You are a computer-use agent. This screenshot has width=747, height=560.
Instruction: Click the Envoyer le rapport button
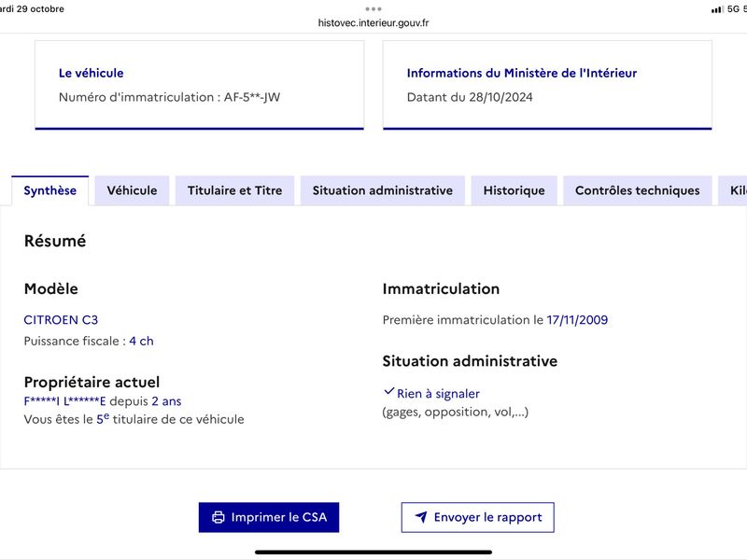(478, 517)
